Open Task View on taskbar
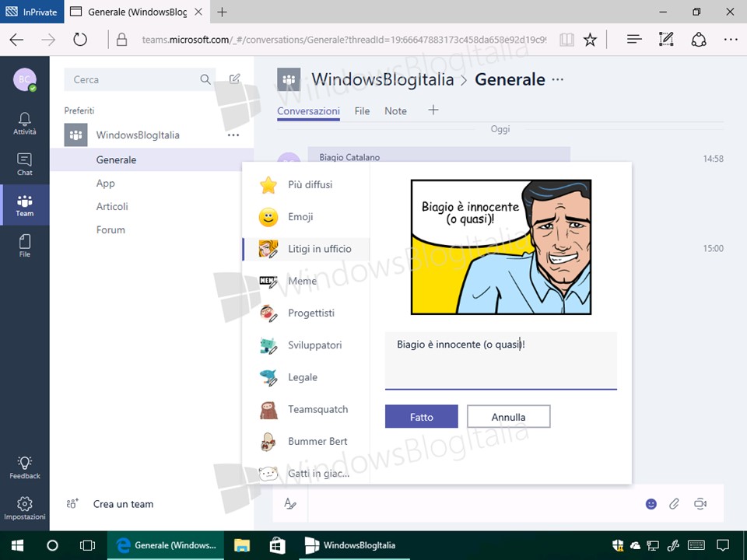The height and width of the screenshot is (560, 747). pyautogui.click(x=87, y=545)
